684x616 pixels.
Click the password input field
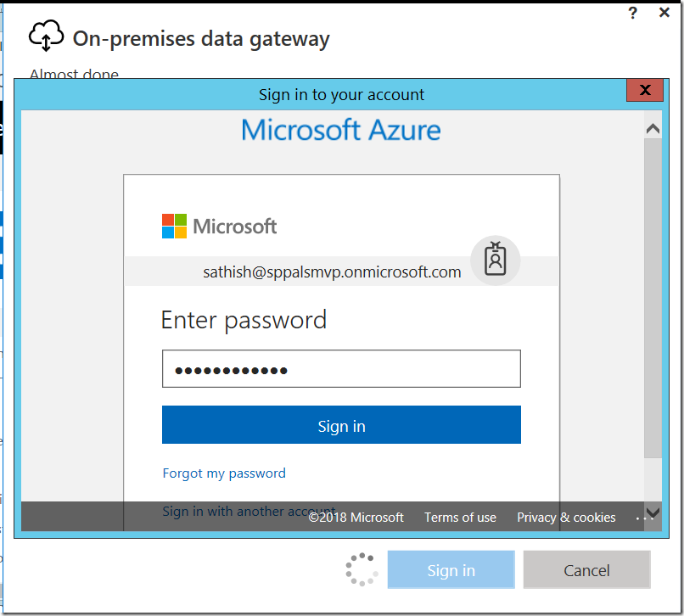click(341, 368)
